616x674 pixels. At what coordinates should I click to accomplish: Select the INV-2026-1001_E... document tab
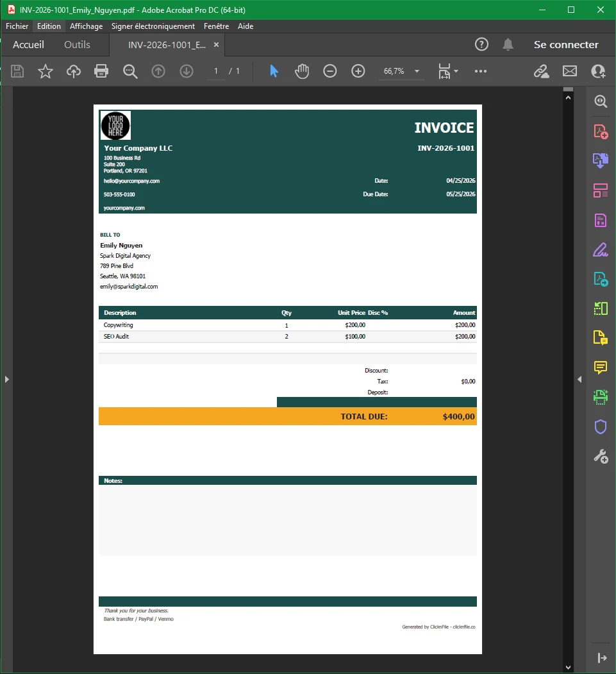[x=167, y=45]
